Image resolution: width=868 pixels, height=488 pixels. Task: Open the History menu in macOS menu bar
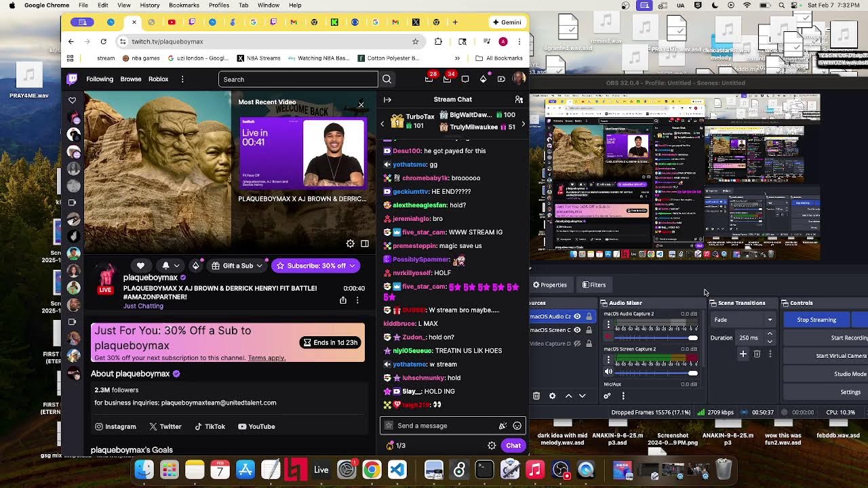tap(149, 5)
